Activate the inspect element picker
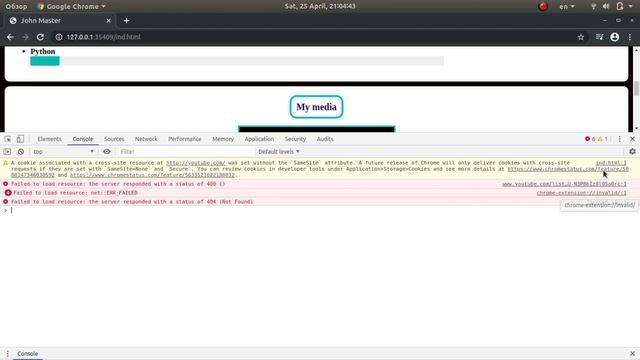640x360 pixels. (x=8, y=139)
